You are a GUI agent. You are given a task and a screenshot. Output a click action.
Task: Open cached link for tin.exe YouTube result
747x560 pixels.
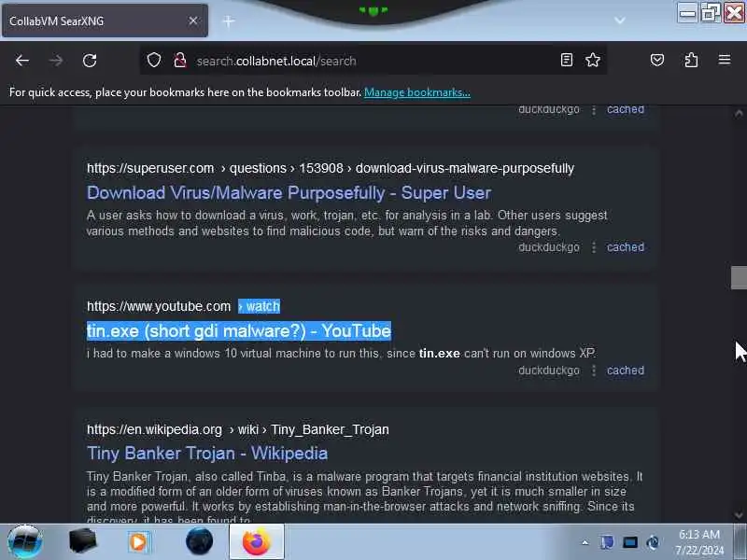pos(625,371)
